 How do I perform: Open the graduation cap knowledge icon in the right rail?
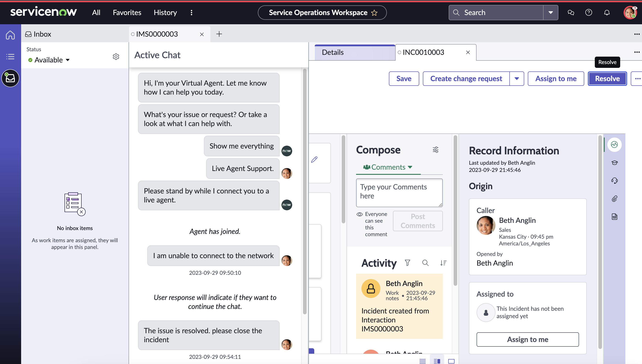click(615, 162)
